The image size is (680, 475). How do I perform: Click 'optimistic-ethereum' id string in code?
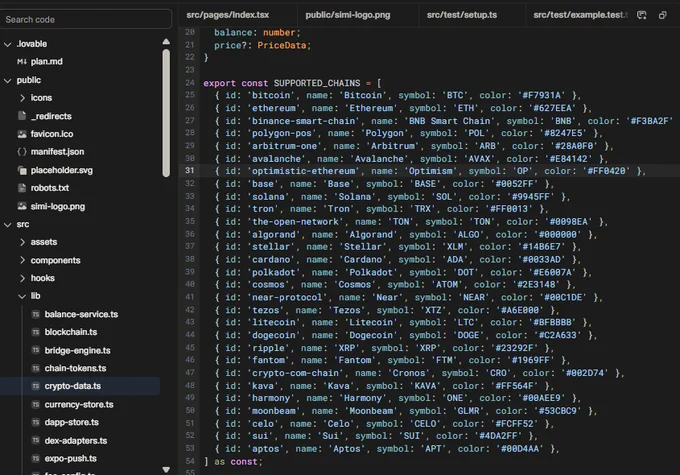point(304,171)
